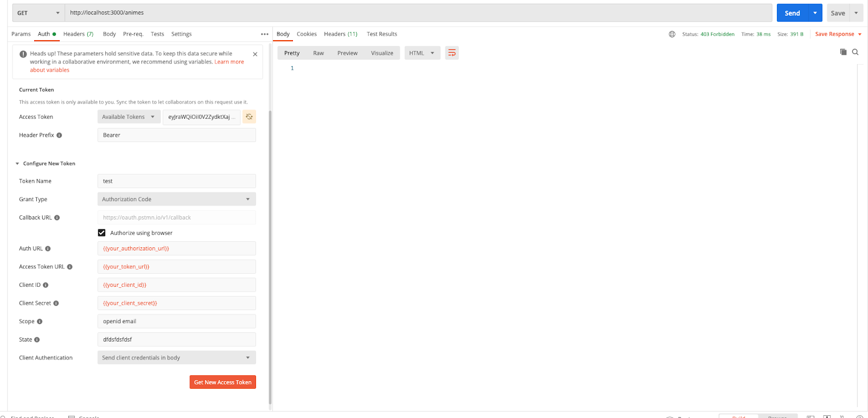The width and height of the screenshot is (868, 418).
Task: Open search in response body
Action: coord(855,52)
